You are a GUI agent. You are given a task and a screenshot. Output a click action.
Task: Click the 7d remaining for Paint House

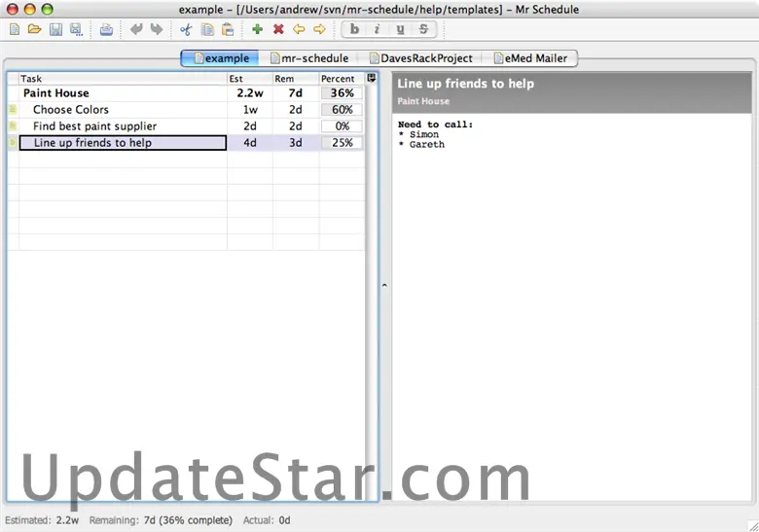(x=296, y=92)
